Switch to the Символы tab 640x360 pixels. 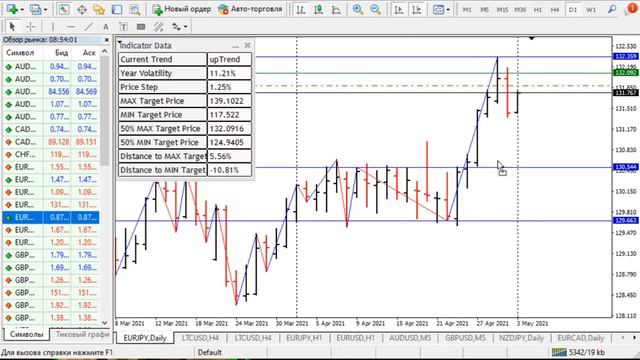[x=27, y=334]
